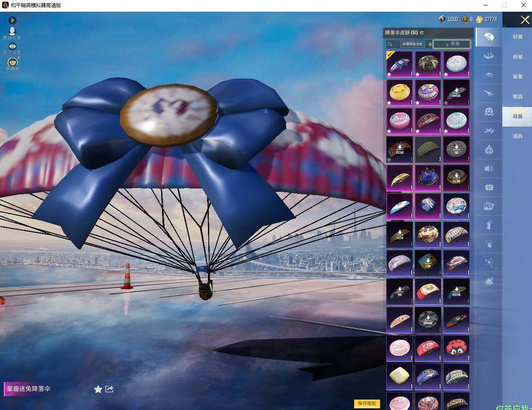Click the 37778 gold coin balance
Screen dimensions: 532x410
pos(486,19)
